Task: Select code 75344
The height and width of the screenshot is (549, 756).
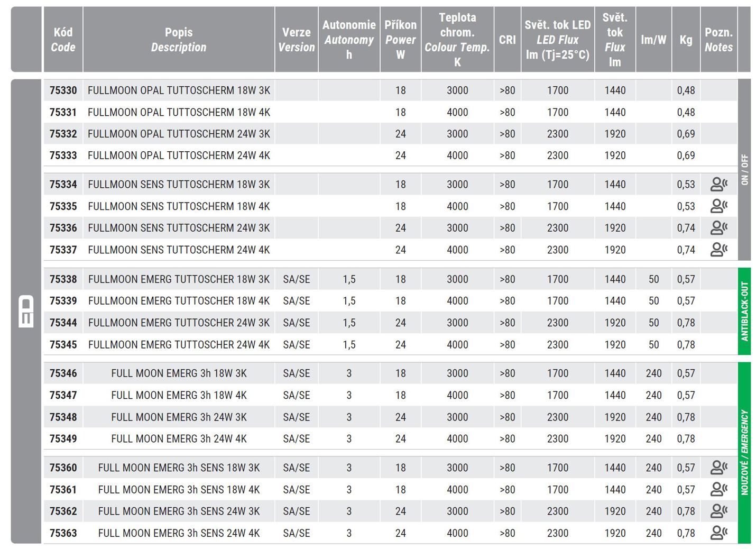Action: tap(63, 323)
